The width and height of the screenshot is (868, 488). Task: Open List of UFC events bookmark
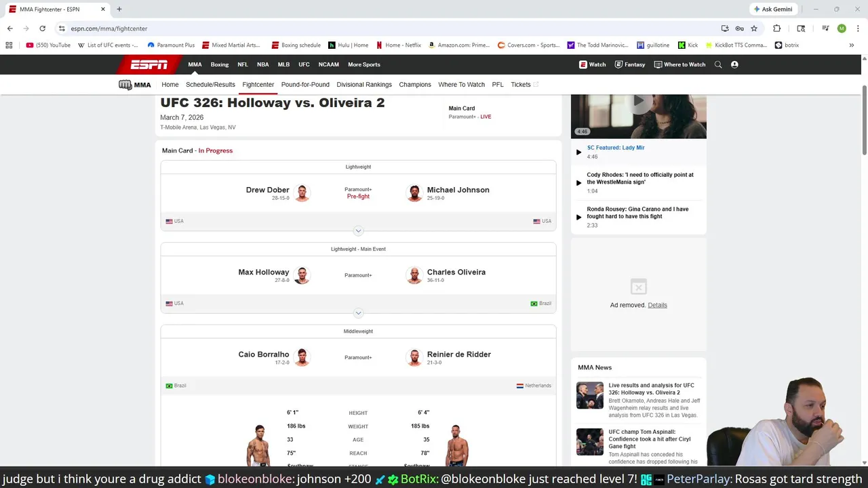click(108, 45)
